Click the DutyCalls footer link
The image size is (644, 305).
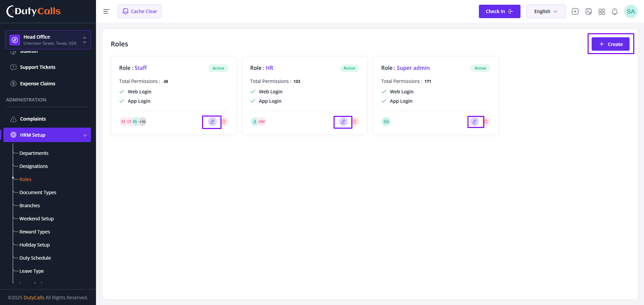(x=34, y=298)
